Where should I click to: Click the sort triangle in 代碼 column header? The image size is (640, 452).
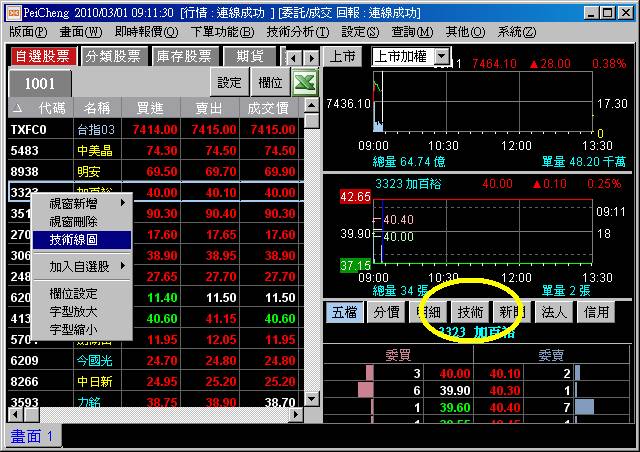coord(20,107)
